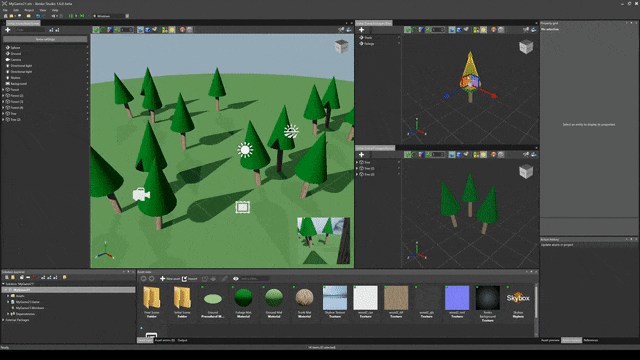The height and width of the screenshot is (360, 640).
Task: Click New asset in the asset view
Action: (170, 279)
